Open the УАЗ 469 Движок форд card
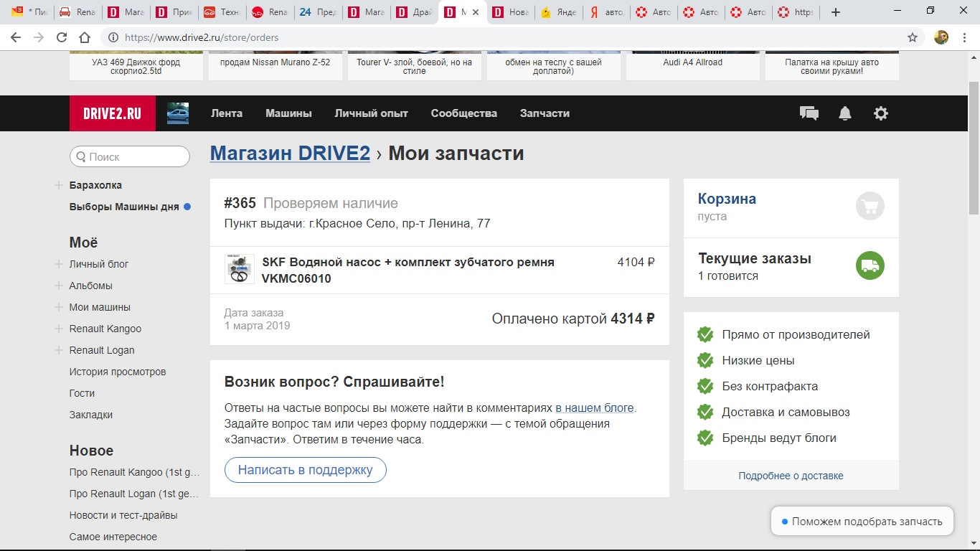This screenshot has height=551, width=980. pos(136,65)
